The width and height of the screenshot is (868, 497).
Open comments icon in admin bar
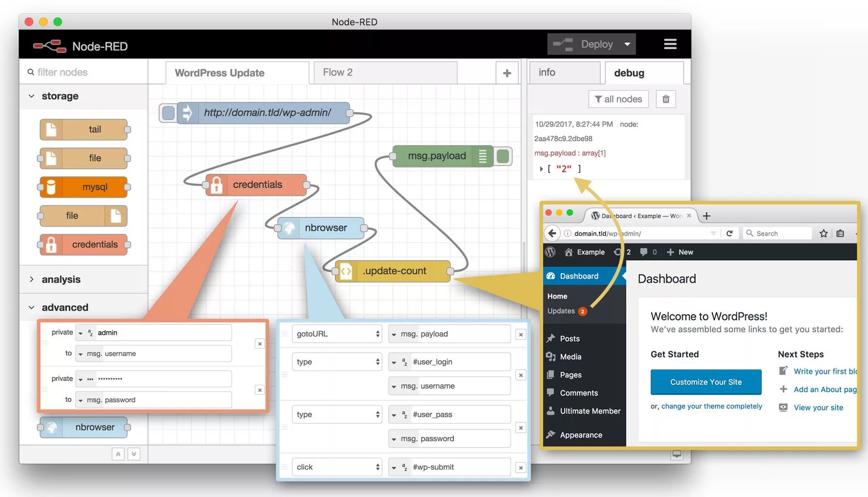click(x=648, y=252)
